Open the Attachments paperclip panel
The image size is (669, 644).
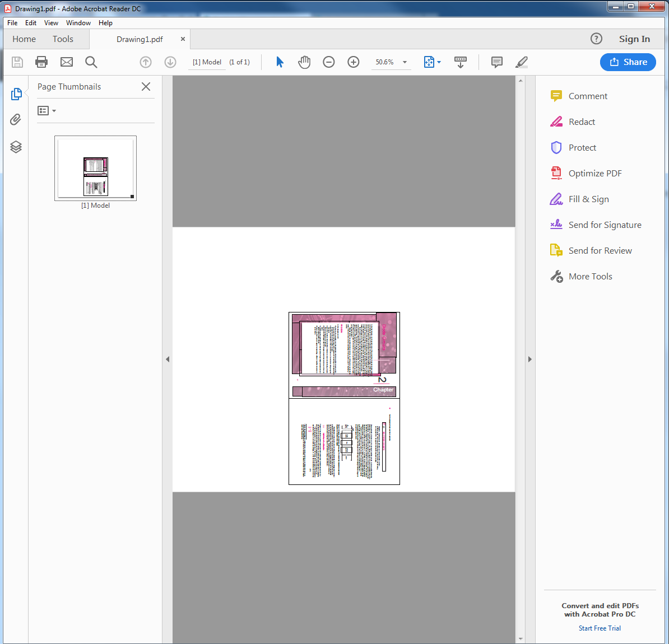click(16, 120)
